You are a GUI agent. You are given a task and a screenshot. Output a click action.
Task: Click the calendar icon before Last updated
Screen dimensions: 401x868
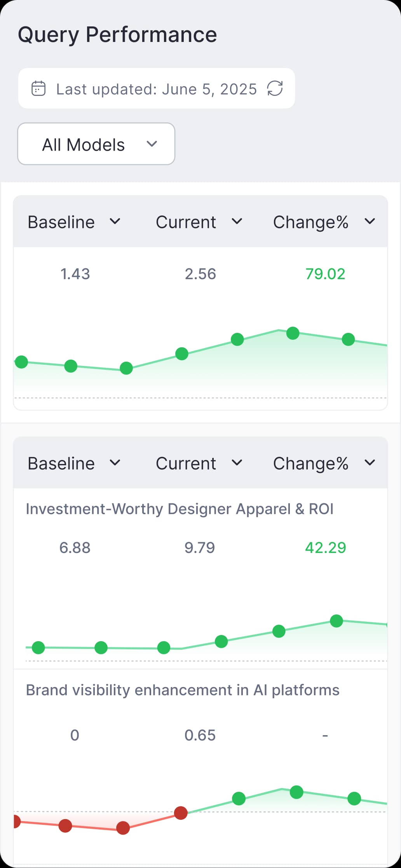click(38, 89)
